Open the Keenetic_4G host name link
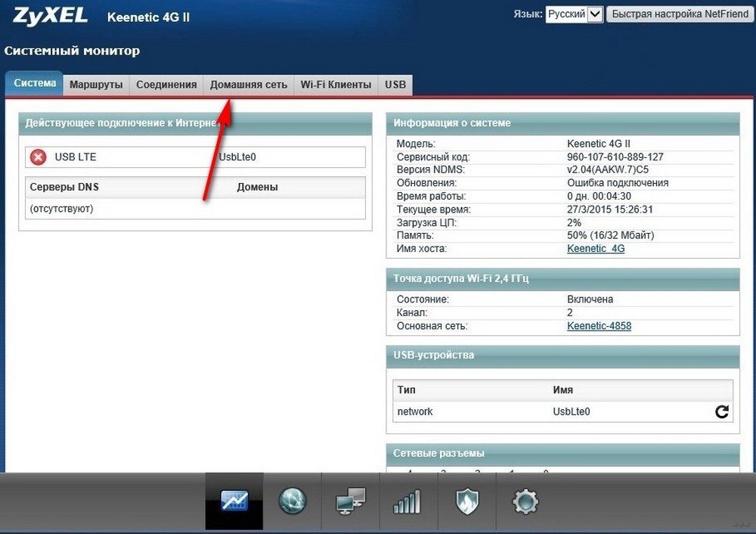The height and width of the screenshot is (534, 756). tap(596, 248)
